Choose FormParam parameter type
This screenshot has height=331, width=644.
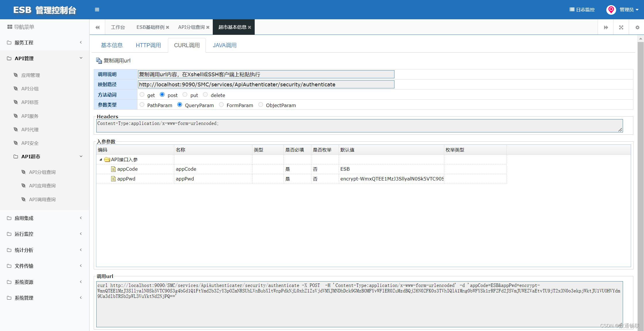(221, 105)
